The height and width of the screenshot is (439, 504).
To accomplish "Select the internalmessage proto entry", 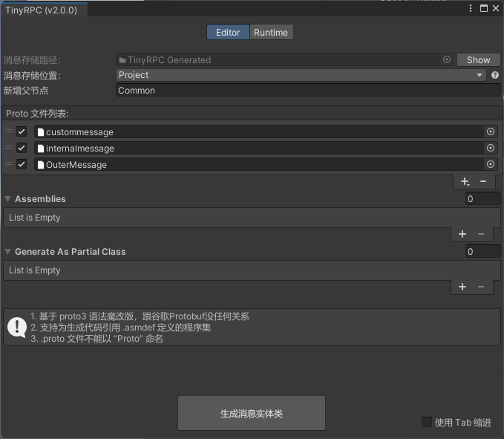I will pyautogui.click(x=266, y=149).
